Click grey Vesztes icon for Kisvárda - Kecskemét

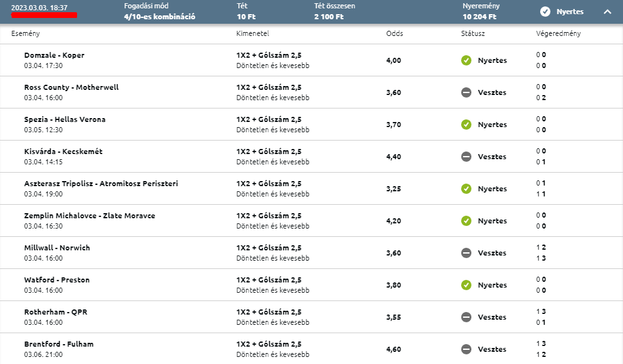[466, 157]
